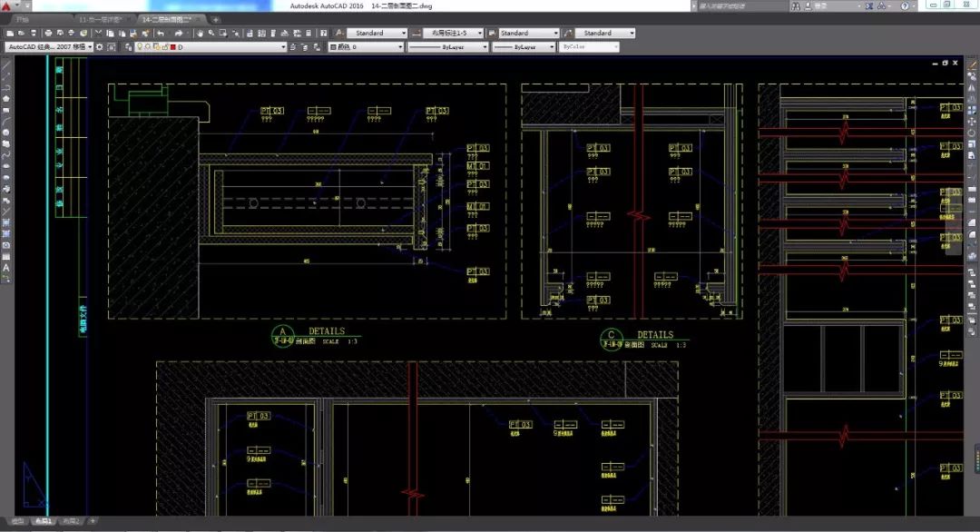
Task: Toggle the layer on/off lightbulb icon
Action: (x=140, y=46)
